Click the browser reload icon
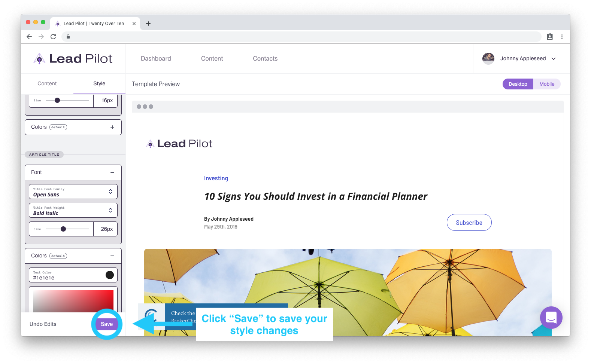The image size is (591, 364). pyautogui.click(x=53, y=37)
